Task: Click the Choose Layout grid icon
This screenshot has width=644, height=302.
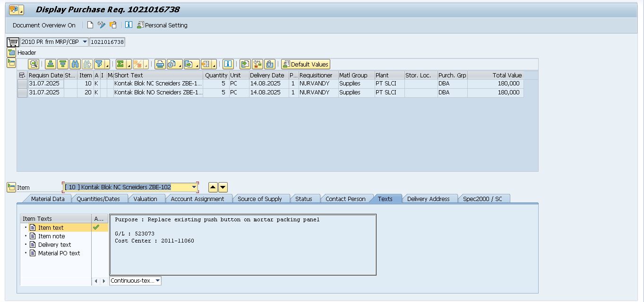Action: [x=206, y=64]
